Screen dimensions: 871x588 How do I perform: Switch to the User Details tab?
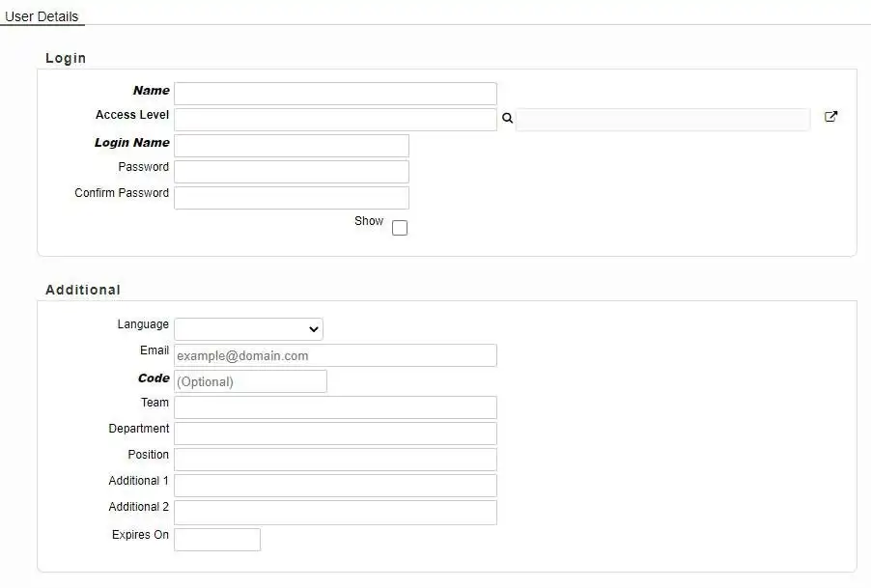coord(42,16)
